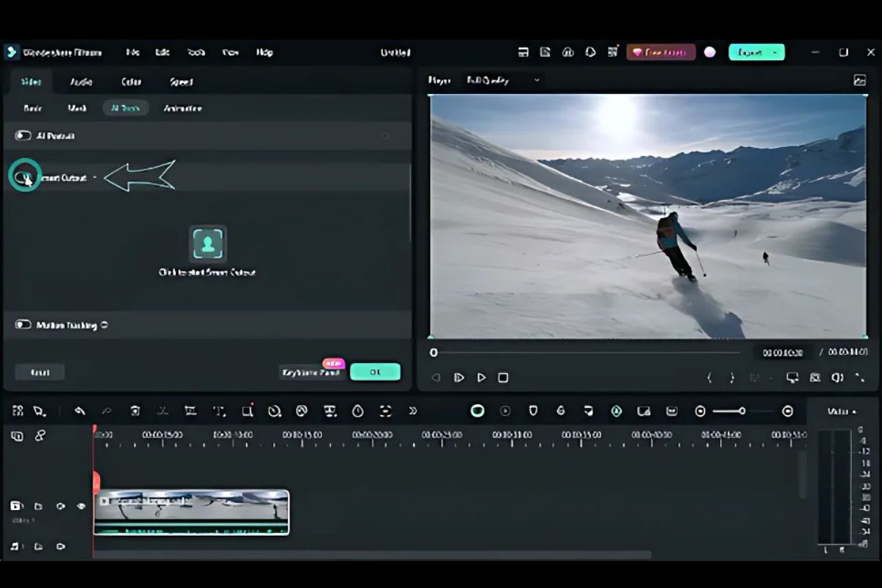The height and width of the screenshot is (588, 882).
Task: Confirm with the OK button
Action: 375,372
